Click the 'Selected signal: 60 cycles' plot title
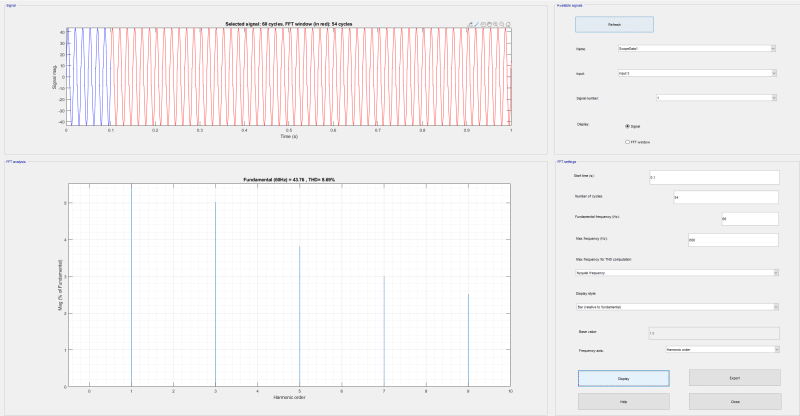This screenshot has width=800, height=416. coord(289,24)
